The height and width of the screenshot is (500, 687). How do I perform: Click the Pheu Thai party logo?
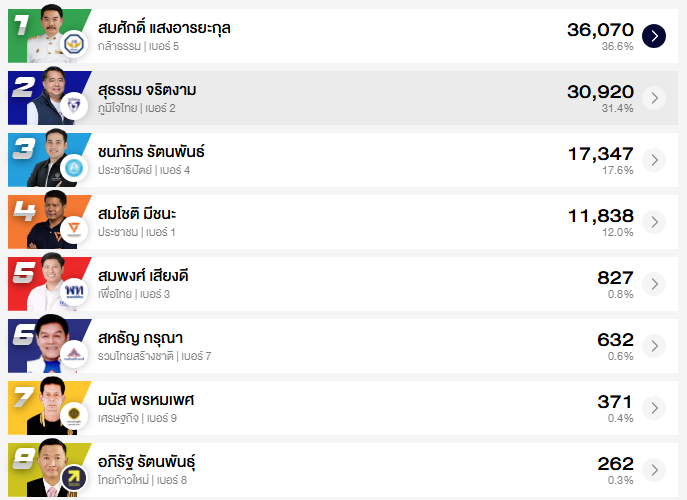(73, 293)
